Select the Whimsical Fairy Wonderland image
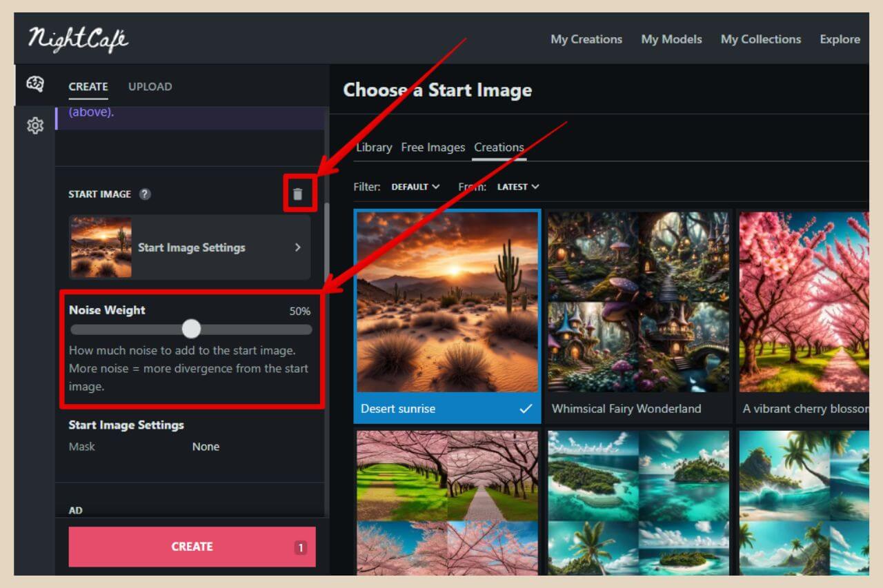The image size is (883, 588). coord(638,303)
